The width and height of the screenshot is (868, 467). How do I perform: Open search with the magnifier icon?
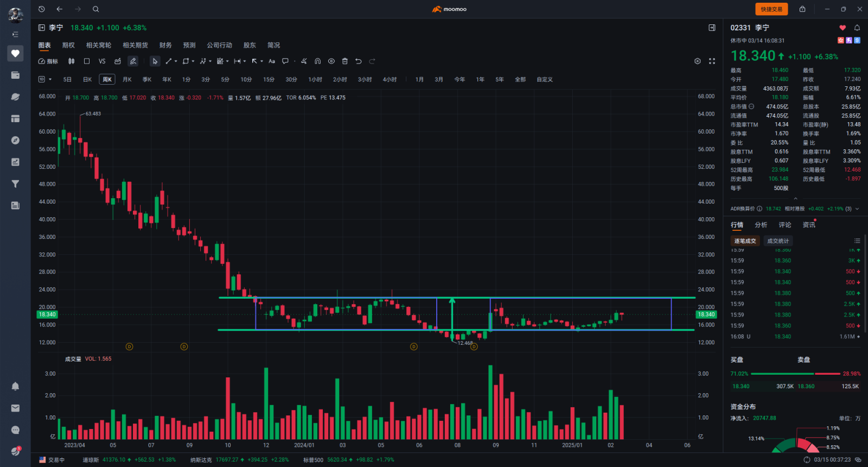(x=95, y=9)
